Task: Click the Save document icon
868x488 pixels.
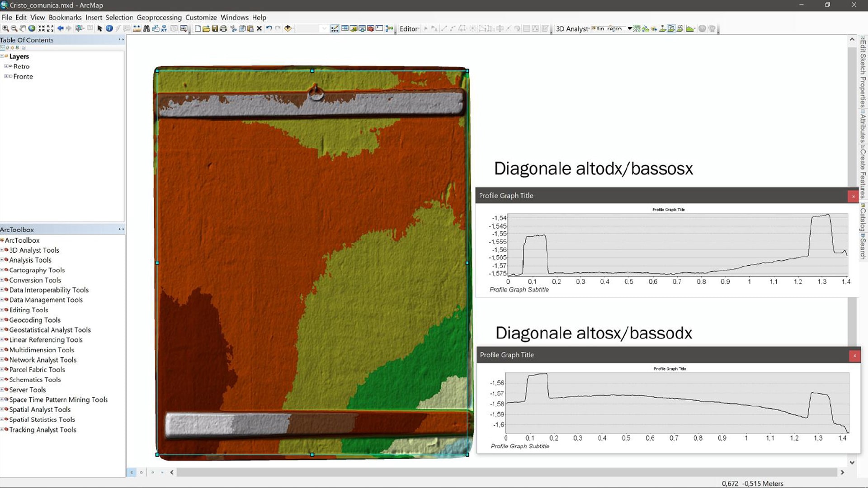Action: [x=215, y=28]
